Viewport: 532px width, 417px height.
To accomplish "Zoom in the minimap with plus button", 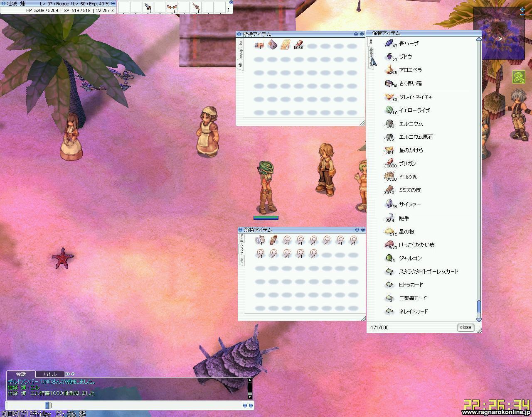I will [x=522, y=9].
